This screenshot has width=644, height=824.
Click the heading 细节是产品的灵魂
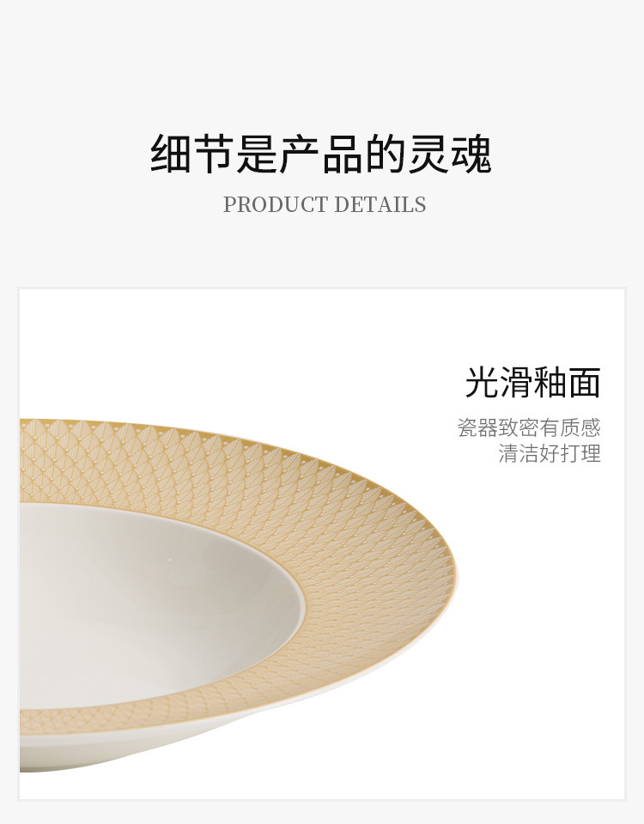click(x=321, y=154)
